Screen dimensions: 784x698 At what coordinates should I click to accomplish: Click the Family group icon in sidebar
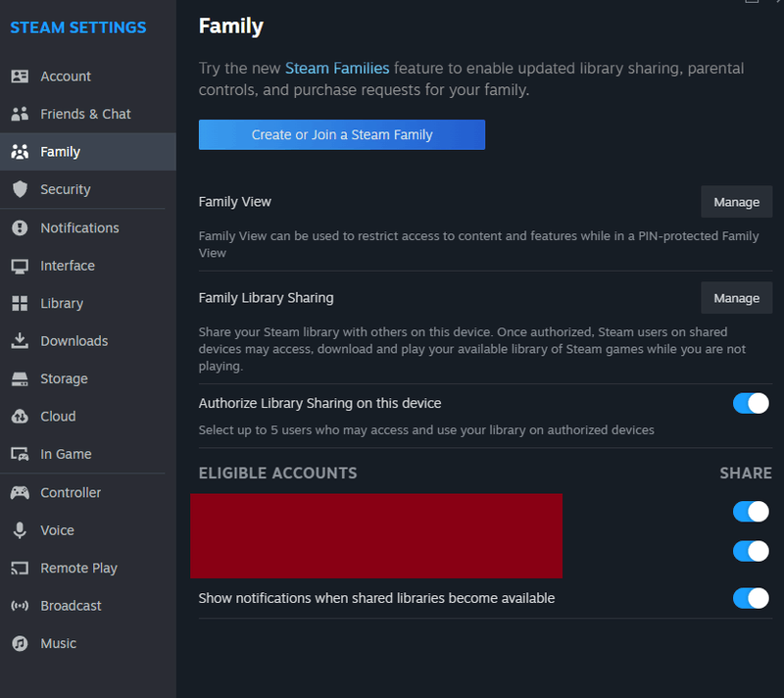click(20, 152)
